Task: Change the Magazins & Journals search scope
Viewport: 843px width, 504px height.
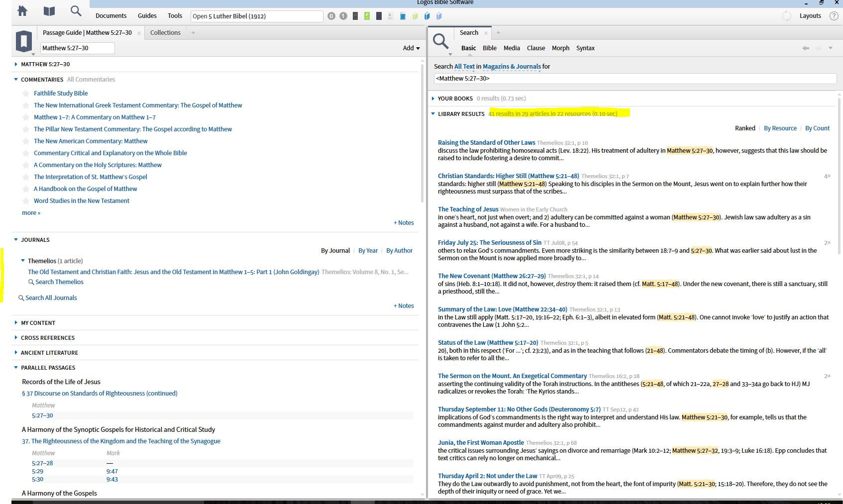Action: coord(512,67)
